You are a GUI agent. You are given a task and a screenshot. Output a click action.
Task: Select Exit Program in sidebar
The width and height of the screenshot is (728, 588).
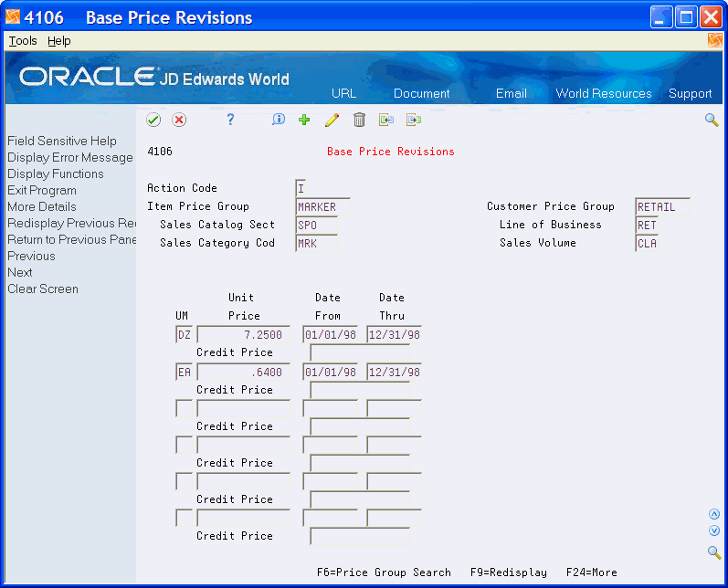coord(42,190)
